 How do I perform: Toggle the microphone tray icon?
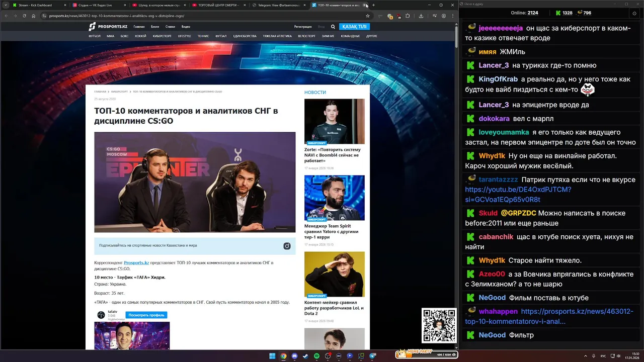pyautogui.click(x=594, y=356)
